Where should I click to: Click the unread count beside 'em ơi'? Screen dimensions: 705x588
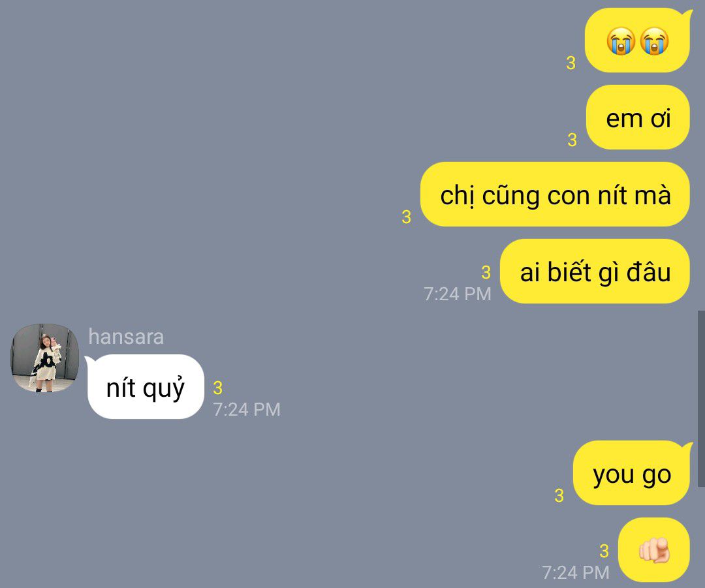pos(572,140)
